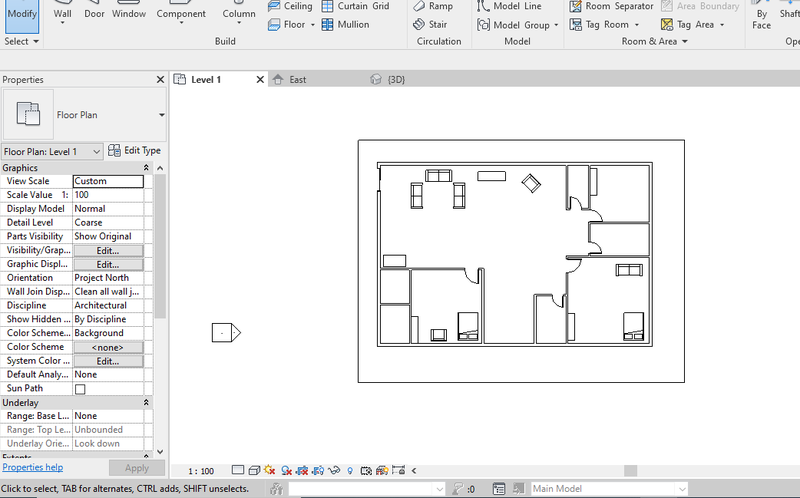
Task: Click the Graphic Display Options Edit button
Action: click(108, 264)
